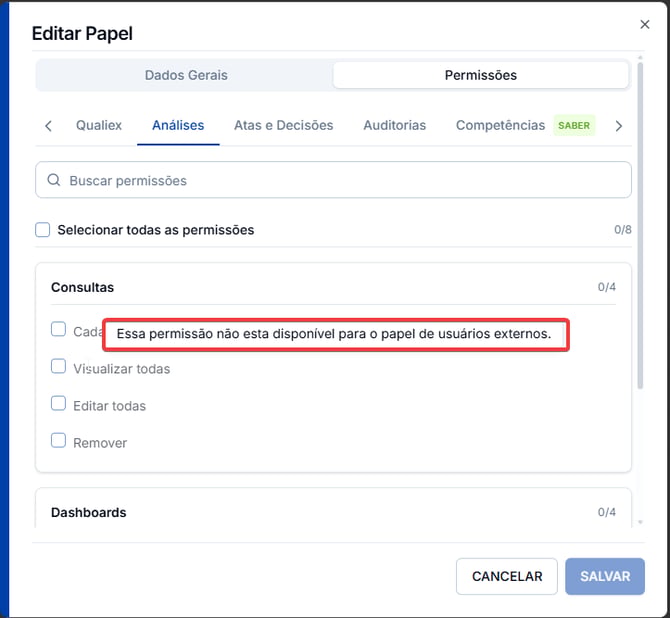Select the Competências tab

[500, 125]
